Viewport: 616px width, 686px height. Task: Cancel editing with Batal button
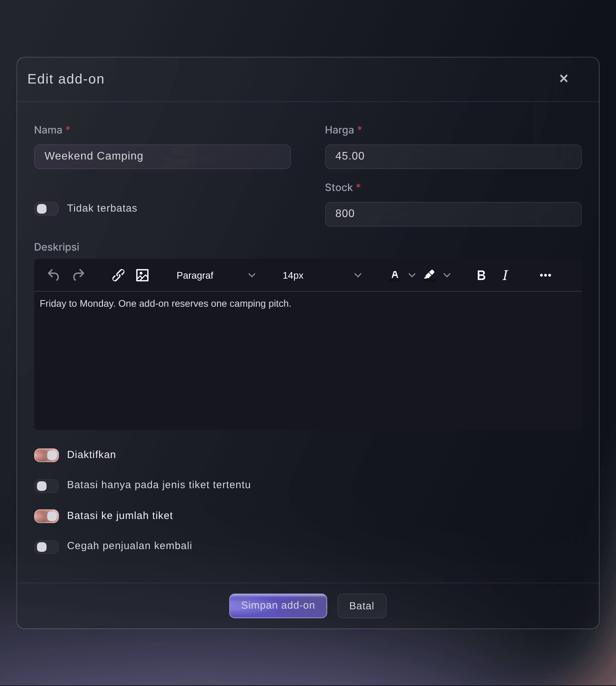coord(362,606)
